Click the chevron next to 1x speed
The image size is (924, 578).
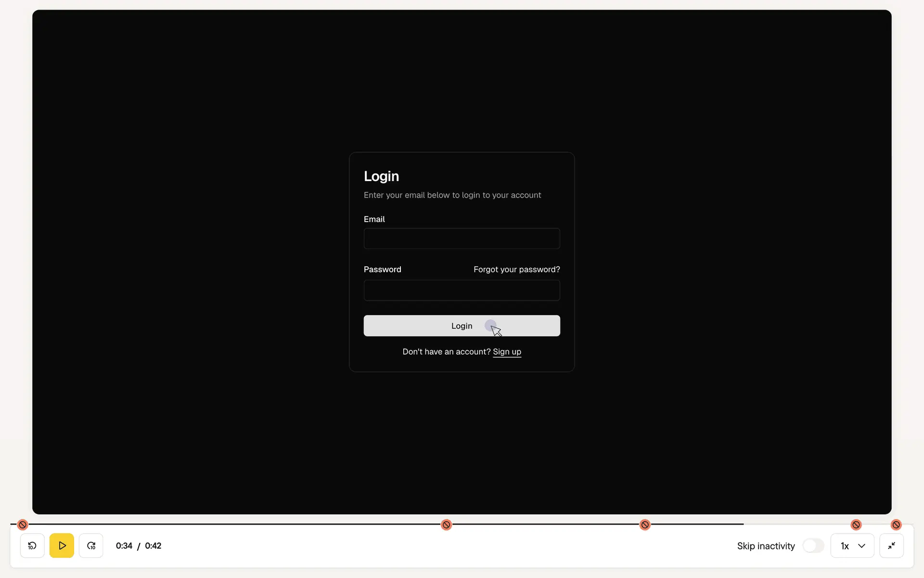(861, 546)
